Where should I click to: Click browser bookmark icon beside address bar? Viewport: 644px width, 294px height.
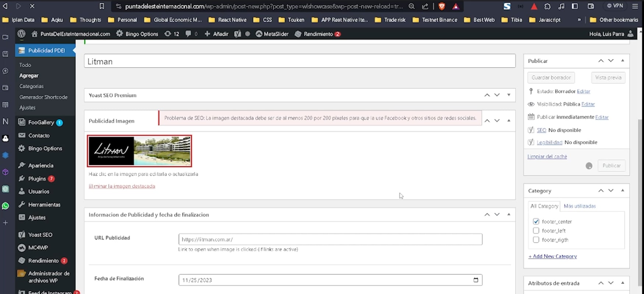click(102, 6)
